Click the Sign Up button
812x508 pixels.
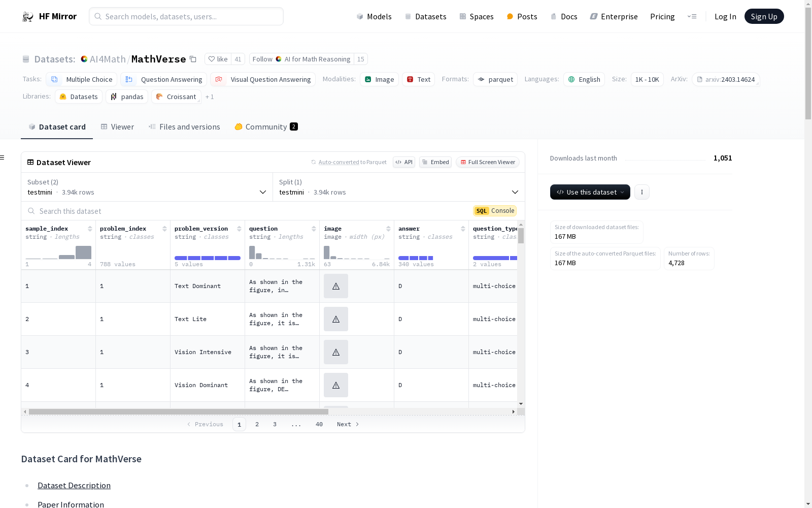pos(764,16)
